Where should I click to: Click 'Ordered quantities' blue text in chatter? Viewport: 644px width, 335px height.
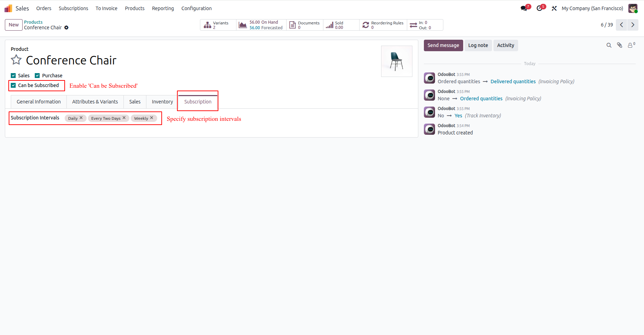(481, 99)
